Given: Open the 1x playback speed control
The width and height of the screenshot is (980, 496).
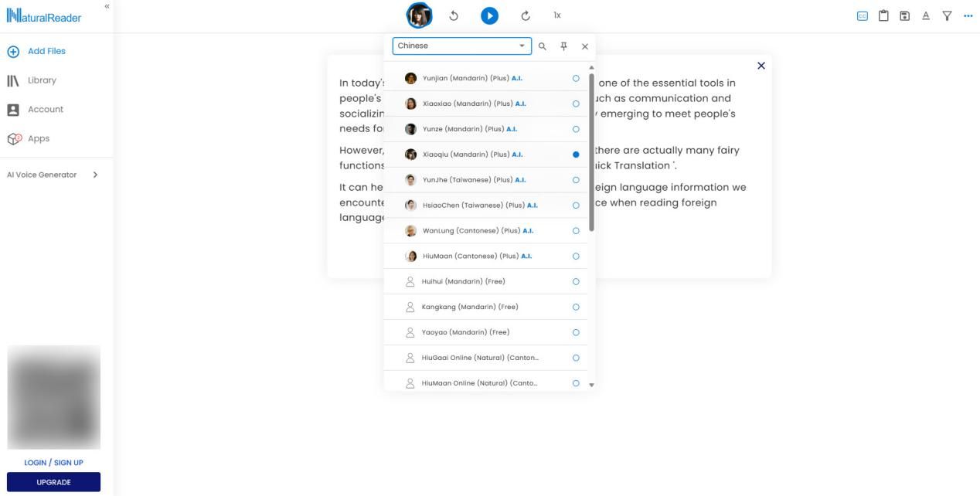Looking at the screenshot, I should pyautogui.click(x=557, y=15).
